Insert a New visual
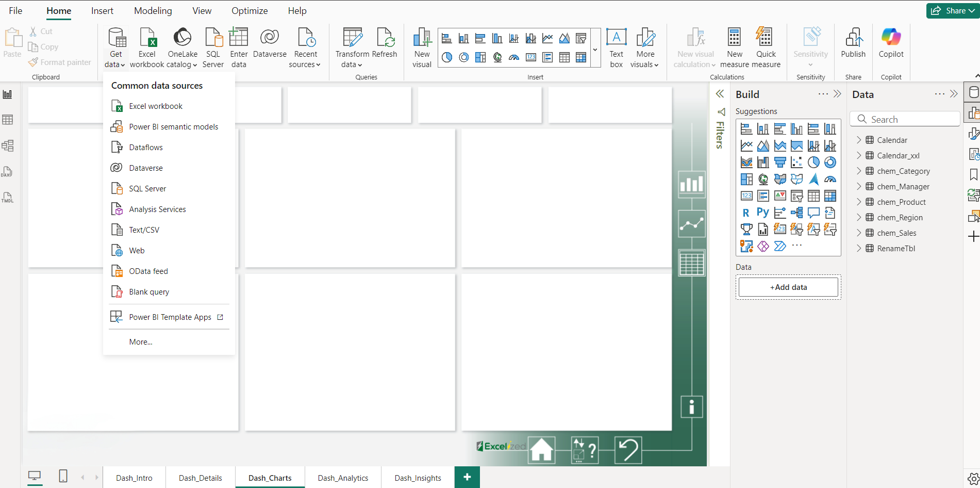 click(422, 48)
